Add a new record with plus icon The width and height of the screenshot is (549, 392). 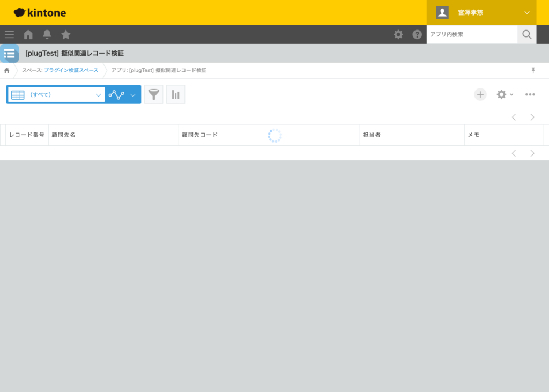480,94
